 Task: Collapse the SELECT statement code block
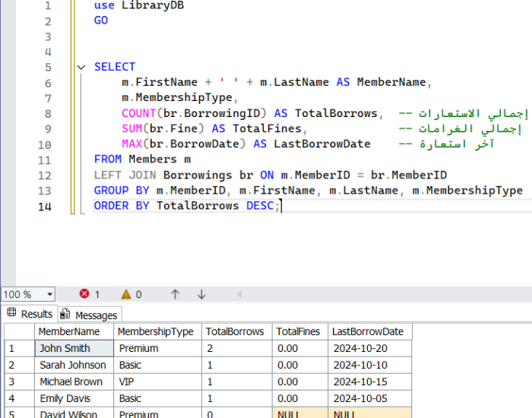[81, 67]
